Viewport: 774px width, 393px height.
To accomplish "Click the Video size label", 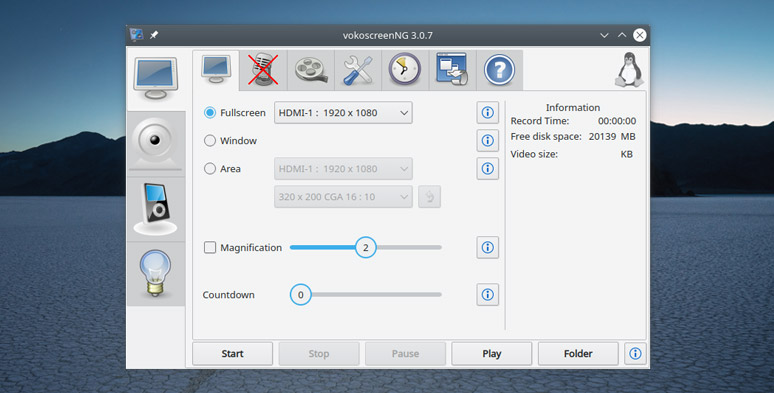I will click(534, 154).
